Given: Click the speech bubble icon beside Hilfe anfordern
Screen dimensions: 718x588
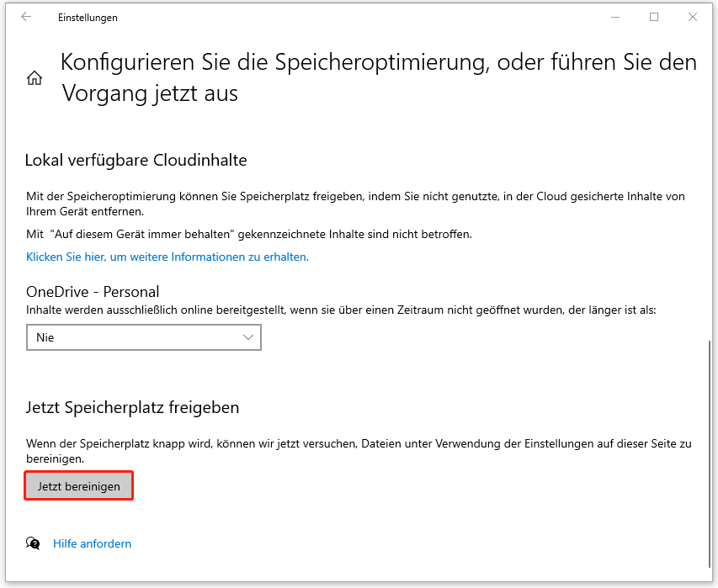Looking at the screenshot, I should coord(33,543).
